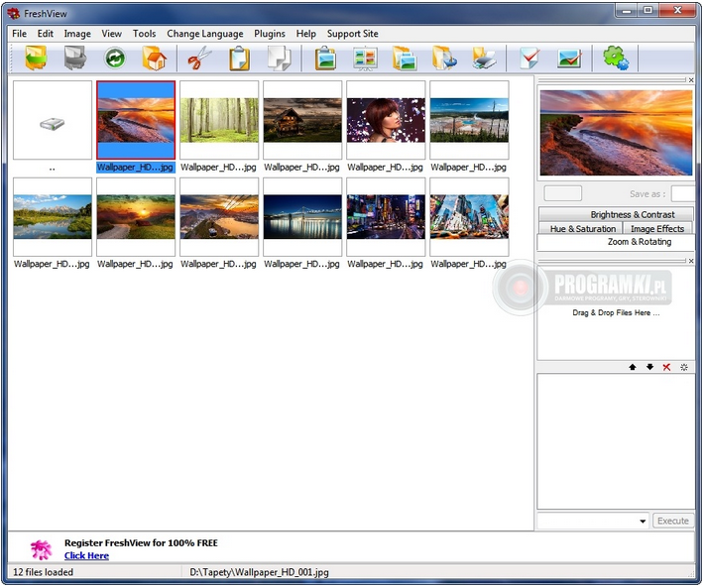704x588 pixels.
Task: Open the Tools menu
Action: pyautogui.click(x=144, y=34)
